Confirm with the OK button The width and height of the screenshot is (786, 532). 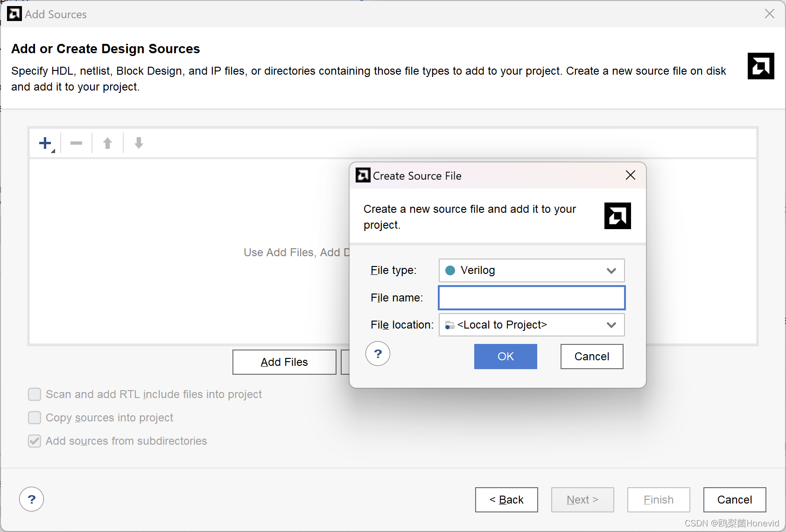[x=505, y=357]
